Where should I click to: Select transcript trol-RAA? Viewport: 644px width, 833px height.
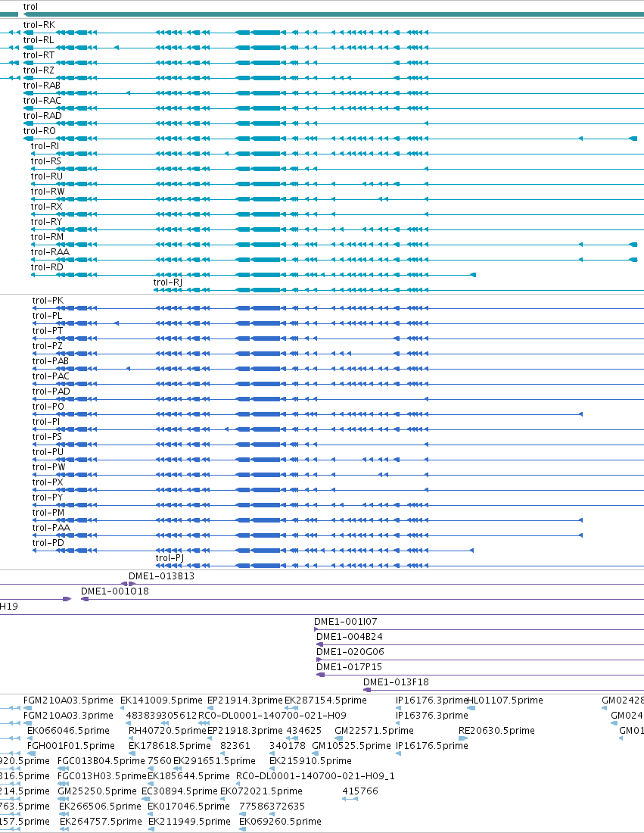(50, 252)
